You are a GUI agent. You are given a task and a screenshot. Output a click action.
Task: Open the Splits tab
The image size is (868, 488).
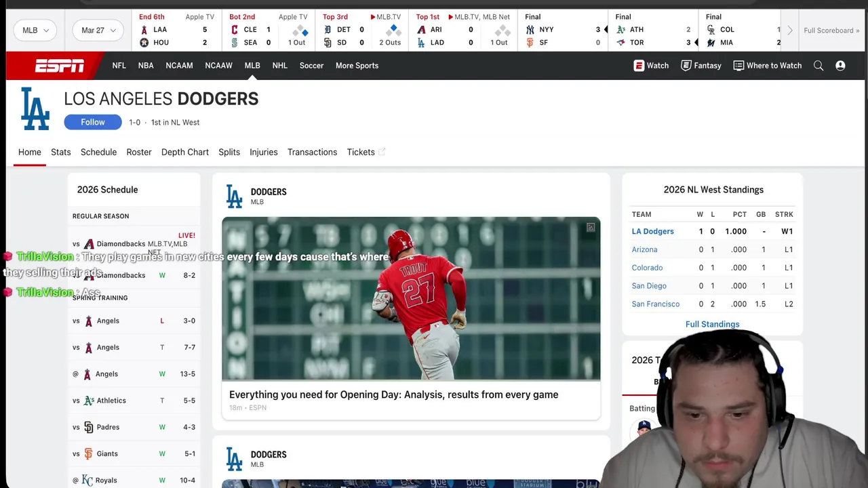229,152
